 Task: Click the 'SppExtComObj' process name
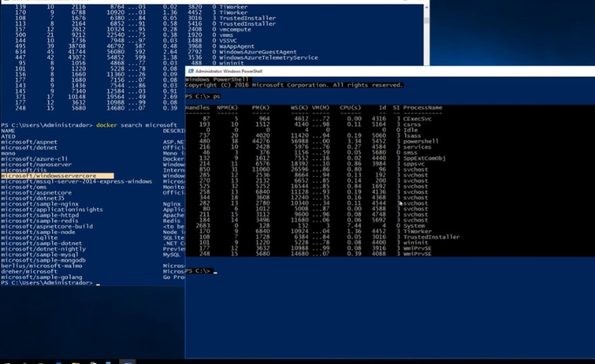[424, 158]
